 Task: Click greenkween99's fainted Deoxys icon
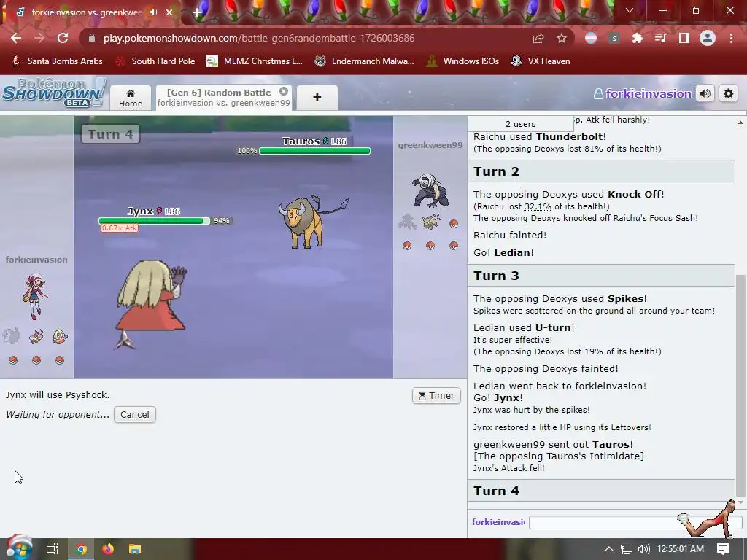[407, 222]
